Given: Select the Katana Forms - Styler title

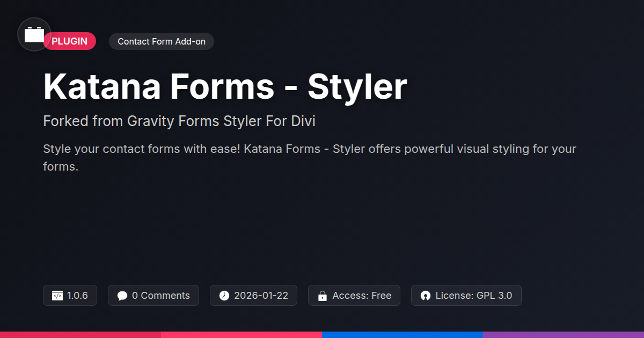Looking at the screenshot, I should click(225, 86).
